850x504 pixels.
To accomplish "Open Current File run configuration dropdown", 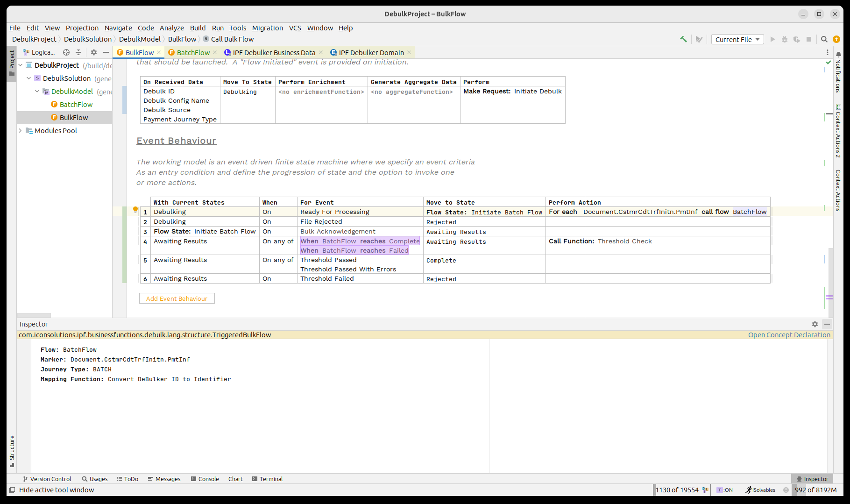I will tap(737, 39).
